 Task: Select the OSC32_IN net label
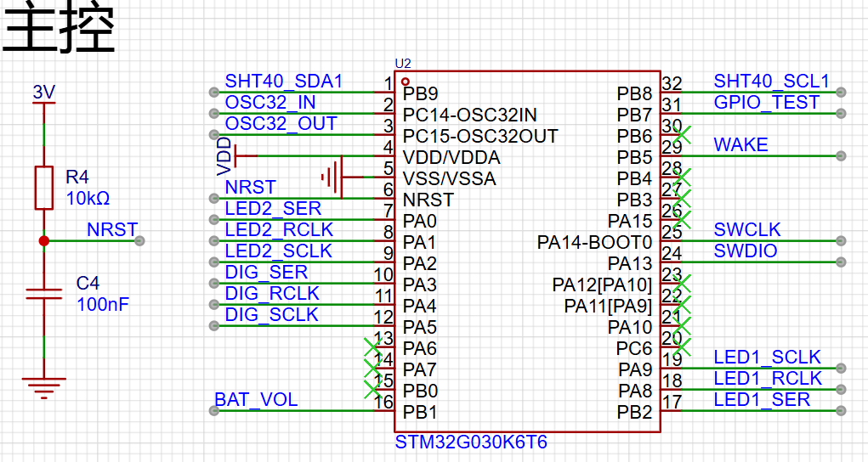(x=270, y=103)
